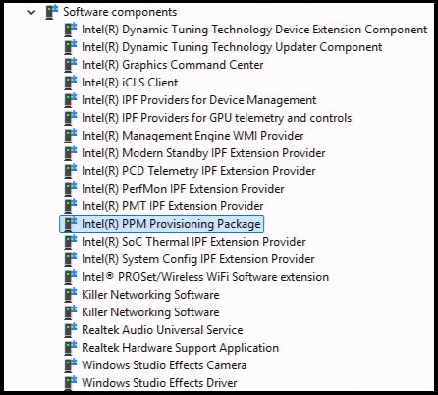Screen dimensions: 438x395
Task: Select the Software components category label
Action: [120, 12]
